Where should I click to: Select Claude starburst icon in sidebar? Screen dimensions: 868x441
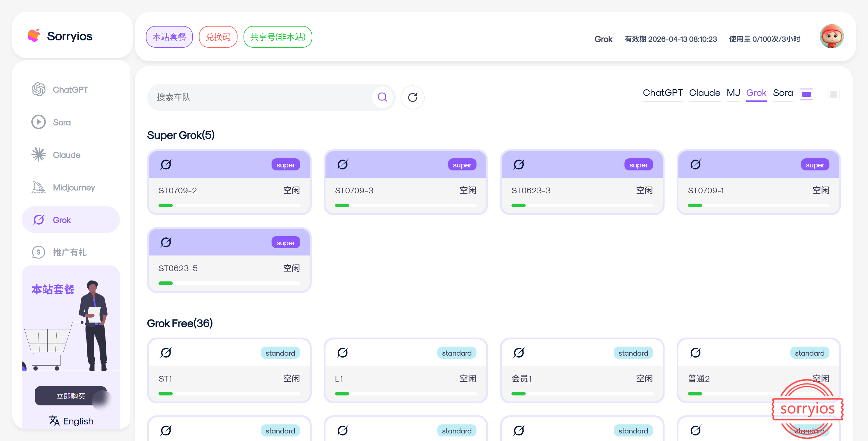[x=38, y=155]
